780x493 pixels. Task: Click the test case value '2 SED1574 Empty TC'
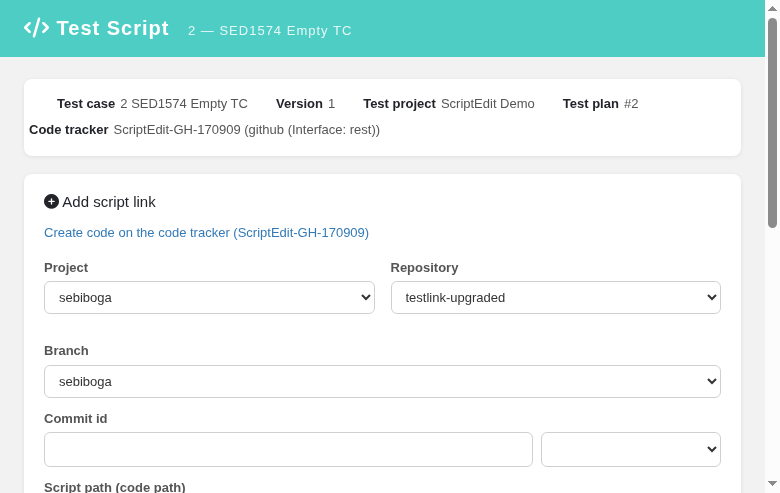pyautogui.click(x=184, y=103)
